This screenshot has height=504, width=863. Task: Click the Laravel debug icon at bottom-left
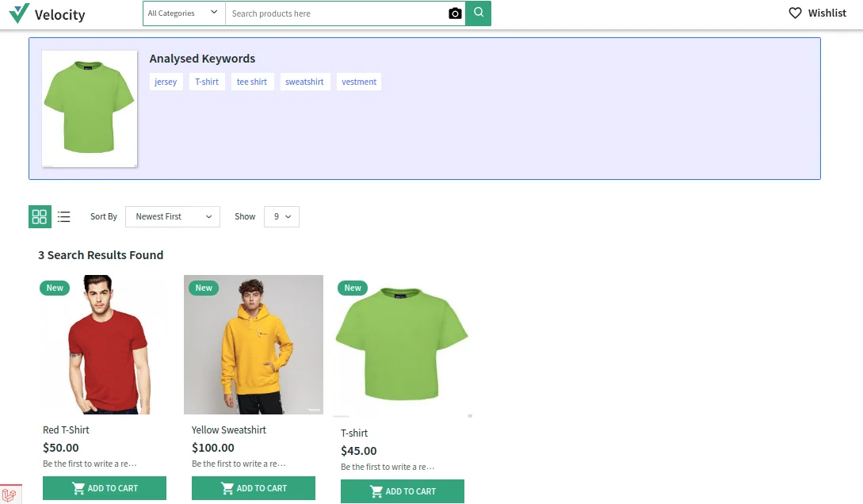[x=10, y=494]
